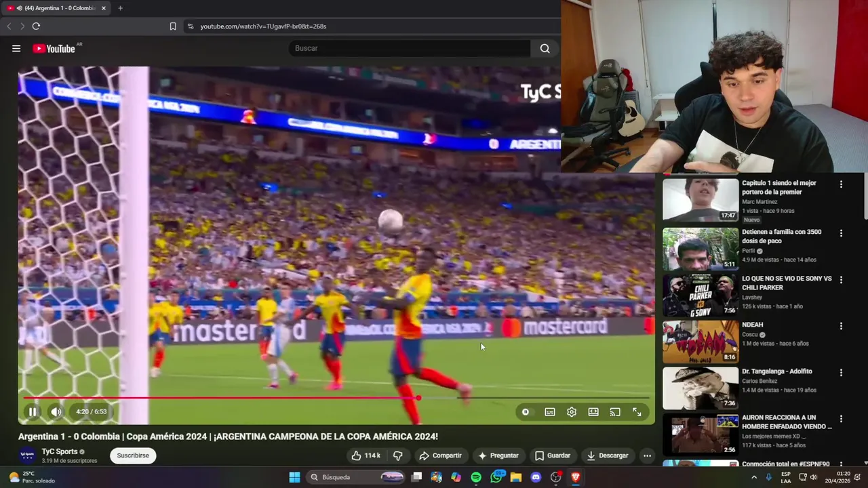Image resolution: width=868 pixels, height=488 pixels.
Task: Subscribe with the Suscribirse button
Action: pyautogui.click(x=133, y=455)
